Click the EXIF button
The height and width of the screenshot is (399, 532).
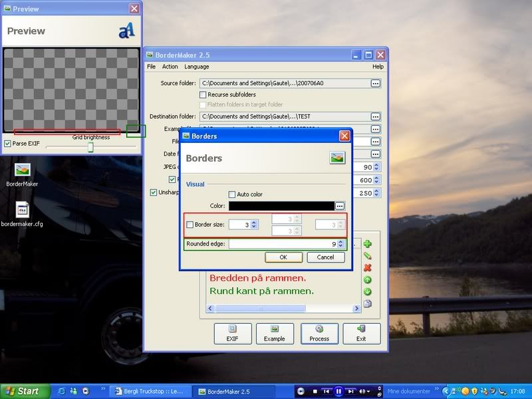pyautogui.click(x=232, y=334)
